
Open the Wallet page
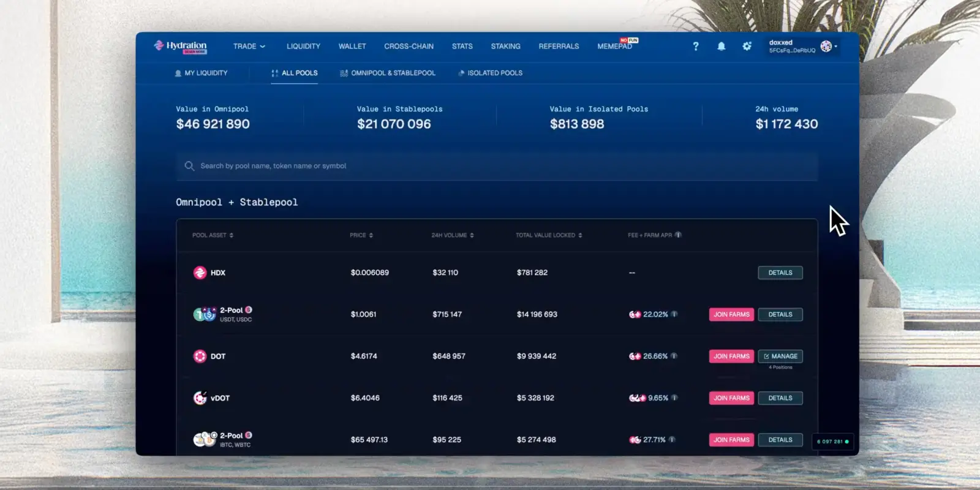click(352, 46)
